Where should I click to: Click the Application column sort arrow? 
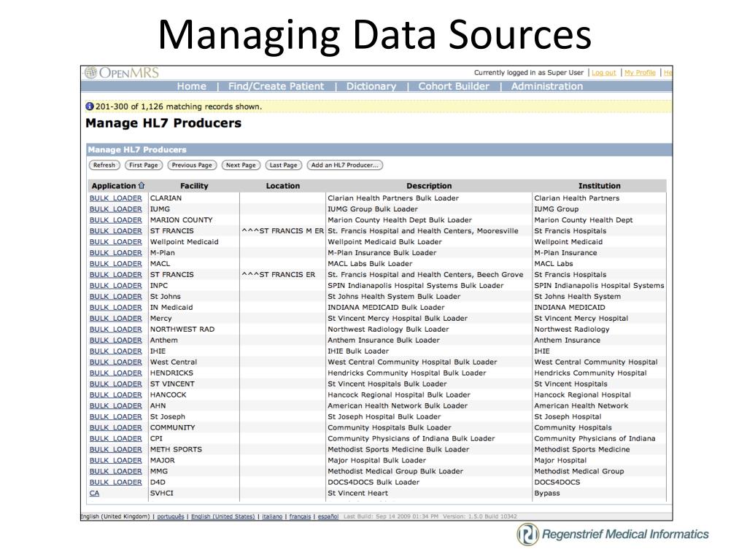pyautogui.click(x=142, y=186)
